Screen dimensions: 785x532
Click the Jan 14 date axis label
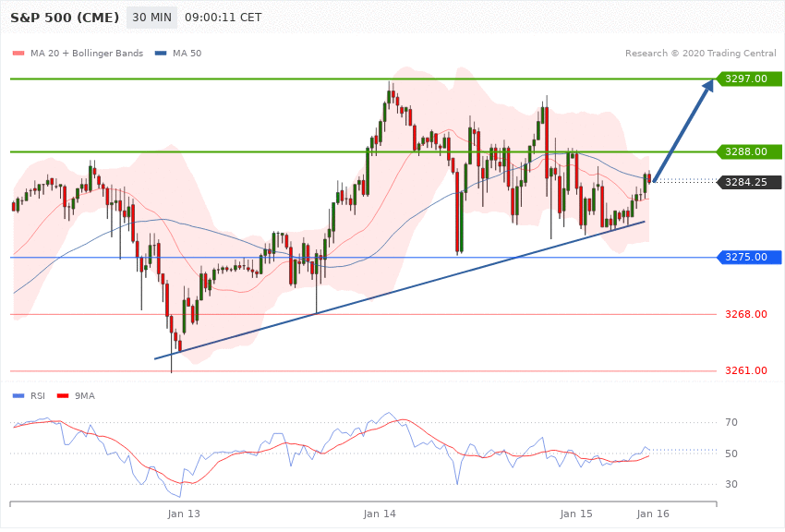click(380, 514)
